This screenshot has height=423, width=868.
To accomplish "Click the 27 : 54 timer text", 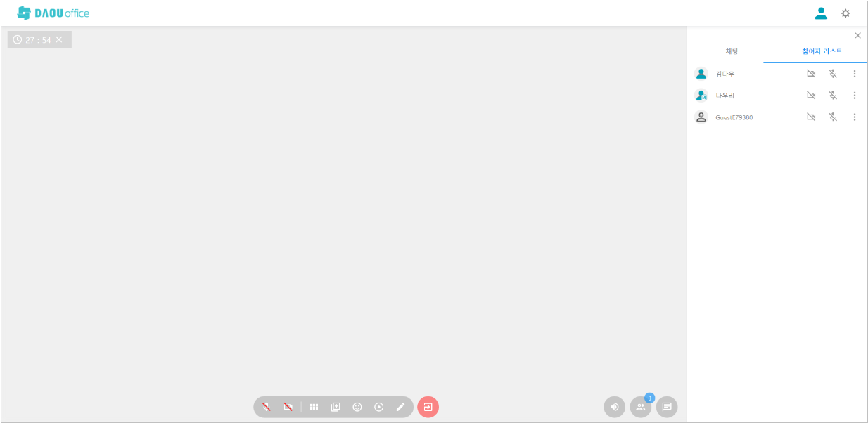I will [38, 40].
